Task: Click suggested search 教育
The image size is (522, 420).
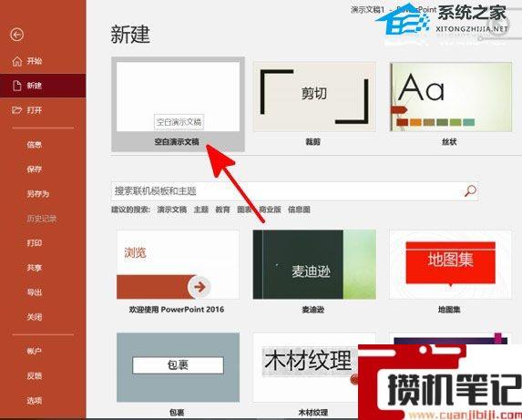Action: point(222,210)
